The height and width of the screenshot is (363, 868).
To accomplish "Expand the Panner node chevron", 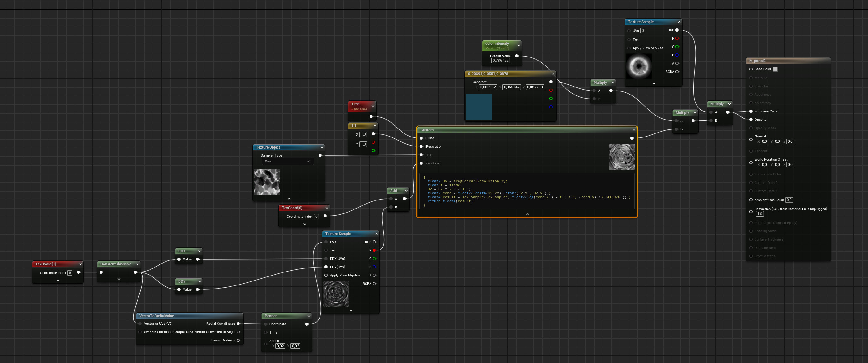I will [309, 316].
